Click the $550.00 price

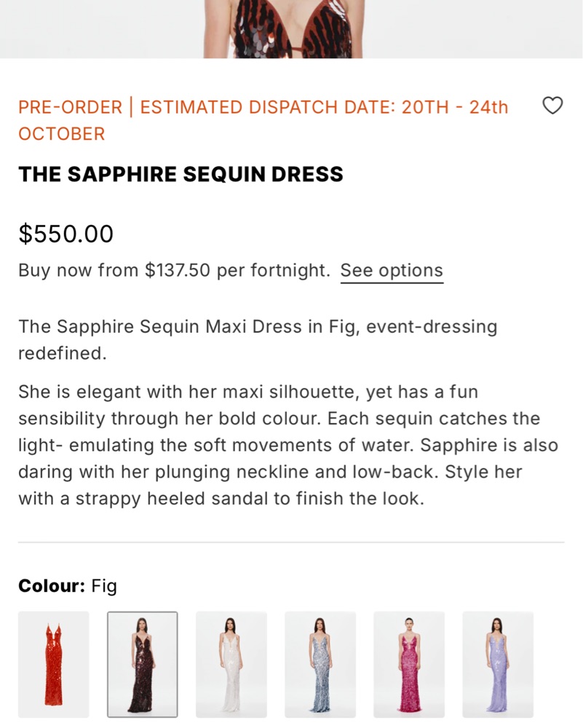pyautogui.click(x=66, y=234)
